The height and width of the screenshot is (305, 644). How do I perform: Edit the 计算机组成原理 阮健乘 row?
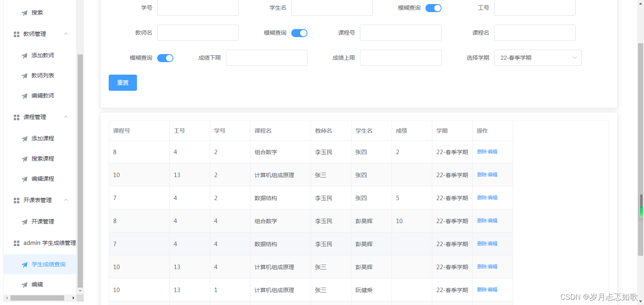click(x=492, y=290)
